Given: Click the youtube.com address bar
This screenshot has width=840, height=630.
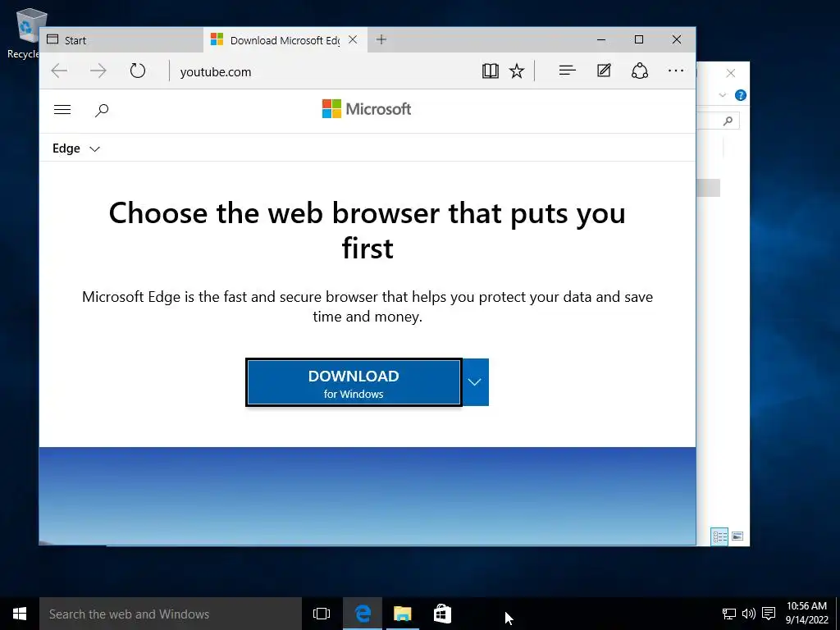Looking at the screenshot, I should (322, 71).
